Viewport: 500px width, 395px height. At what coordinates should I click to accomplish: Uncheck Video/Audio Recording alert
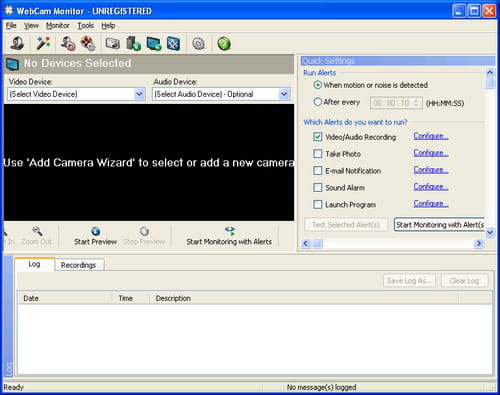318,137
